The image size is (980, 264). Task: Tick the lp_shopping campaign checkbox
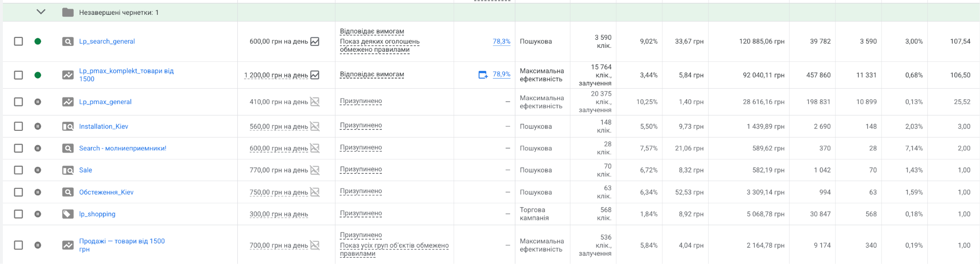[18, 214]
